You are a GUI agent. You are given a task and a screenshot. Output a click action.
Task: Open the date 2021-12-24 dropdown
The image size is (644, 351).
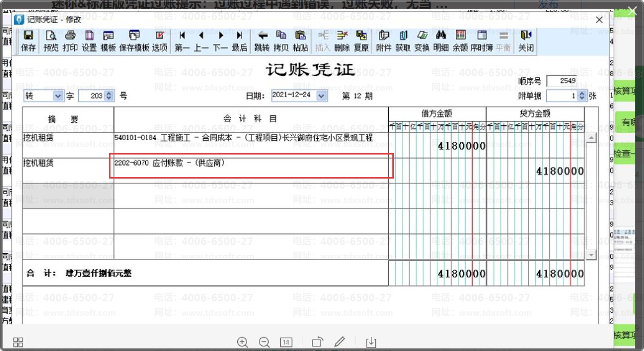pos(321,96)
